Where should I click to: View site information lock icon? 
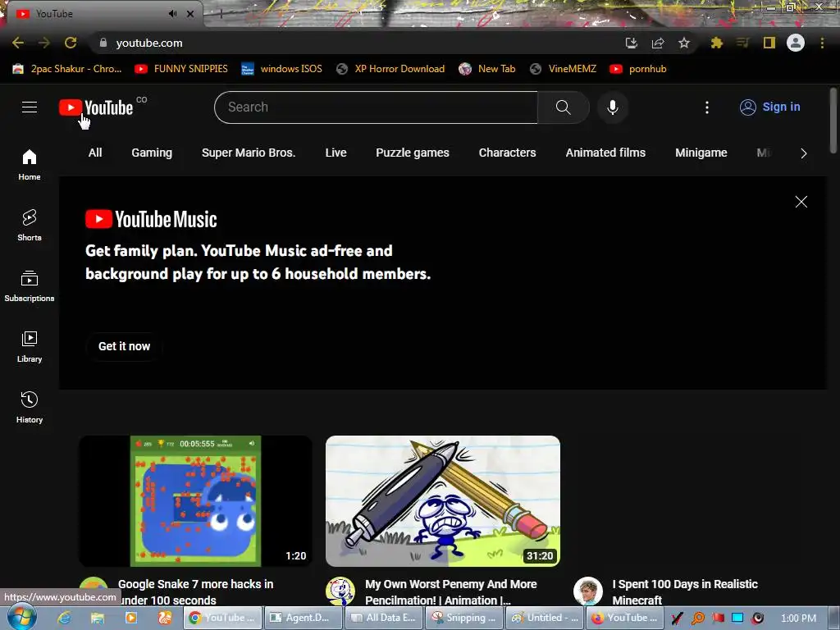(x=103, y=43)
